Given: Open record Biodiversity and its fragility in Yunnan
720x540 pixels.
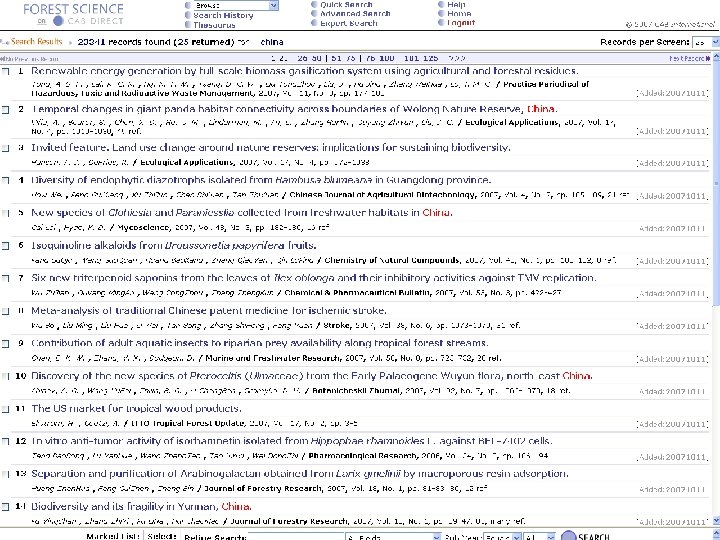Looking at the screenshot, I should [x=141, y=506].
